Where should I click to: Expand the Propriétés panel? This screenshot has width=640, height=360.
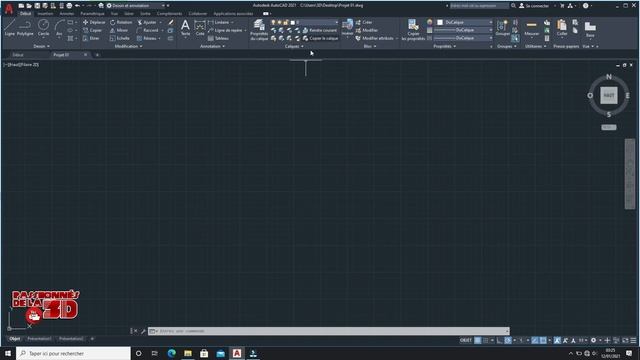(x=444, y=47)
